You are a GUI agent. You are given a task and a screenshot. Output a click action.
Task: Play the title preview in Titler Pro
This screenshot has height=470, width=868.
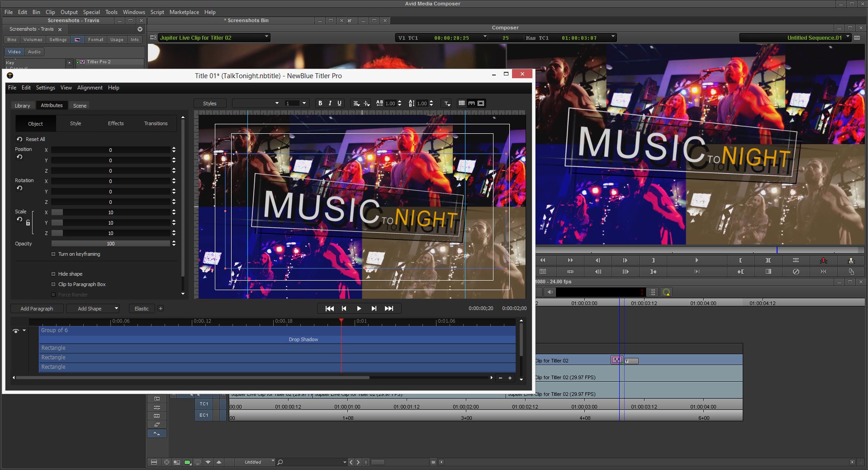pyautogui.click(x=359, y=308)
